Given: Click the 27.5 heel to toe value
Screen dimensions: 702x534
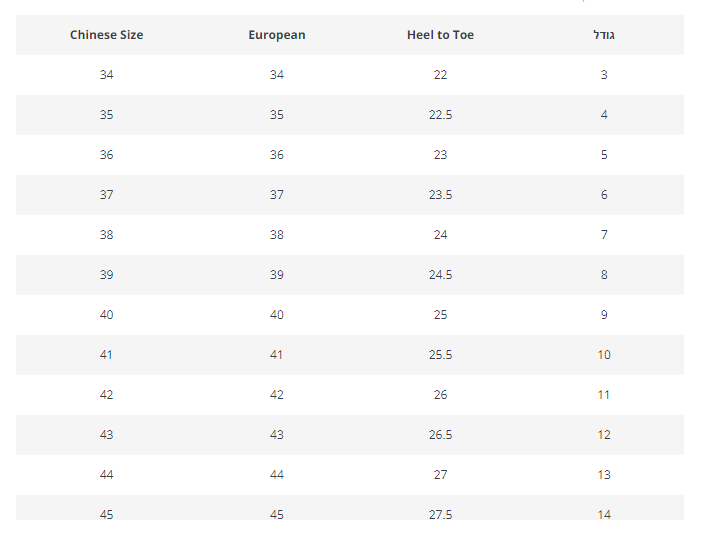Looking at the screenshot, I should (440, 514).
